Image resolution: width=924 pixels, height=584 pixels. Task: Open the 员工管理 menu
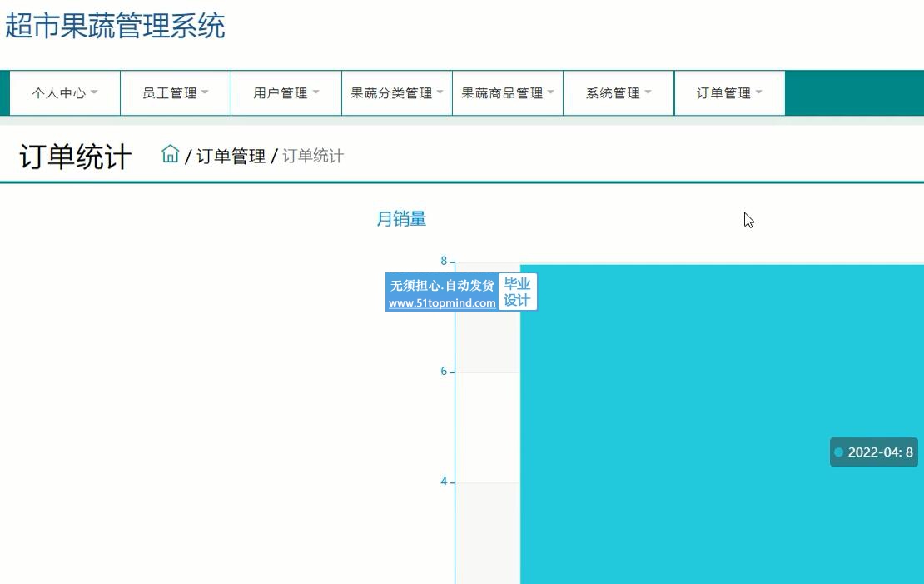[x=176, y=93]
